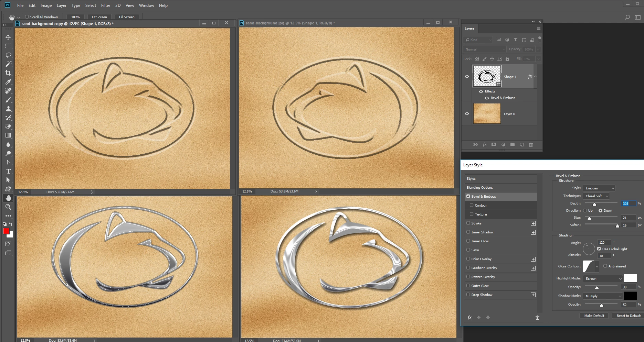The image size is (644, 342).
Task: Open the Highlight Mode dropdown showing Screen
Action: (x=603, y=278)
